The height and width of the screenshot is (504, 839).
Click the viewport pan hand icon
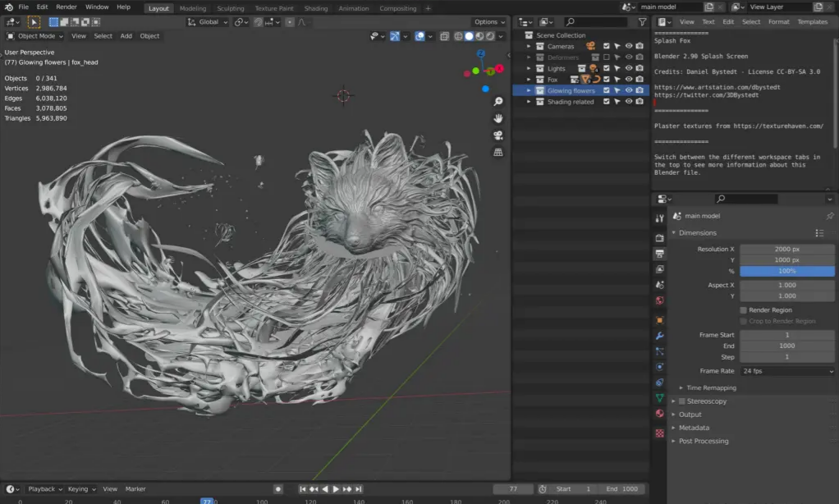[498, 118]
